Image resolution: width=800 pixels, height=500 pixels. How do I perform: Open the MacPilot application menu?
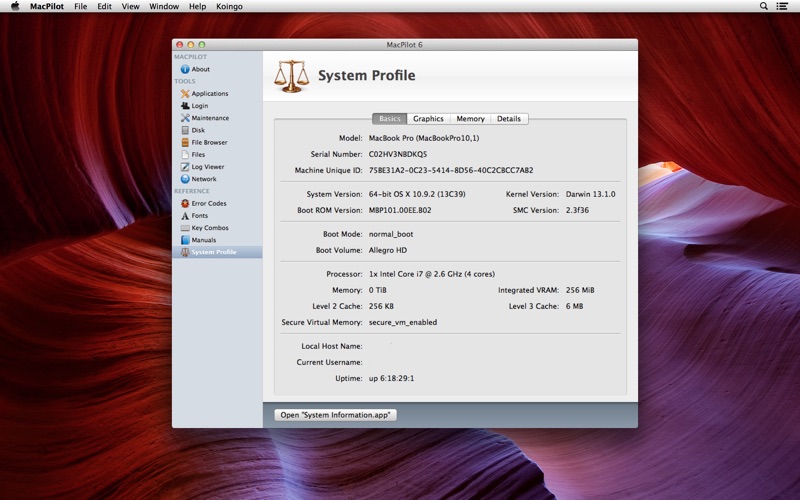[47, 6]
